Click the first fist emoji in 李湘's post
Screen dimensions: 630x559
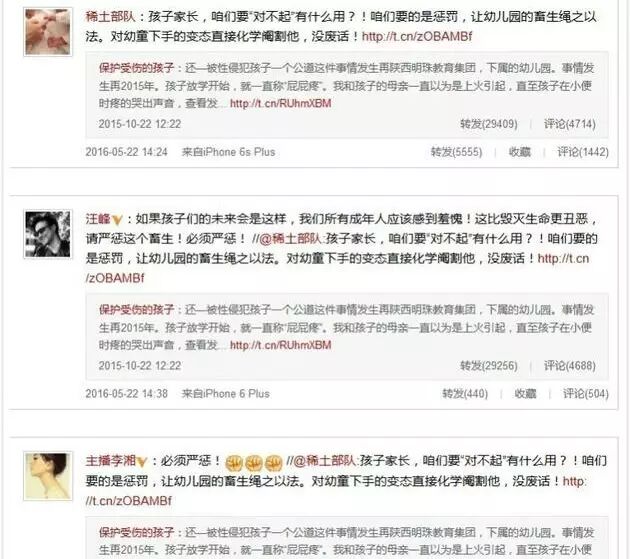[x=233, y=463]
